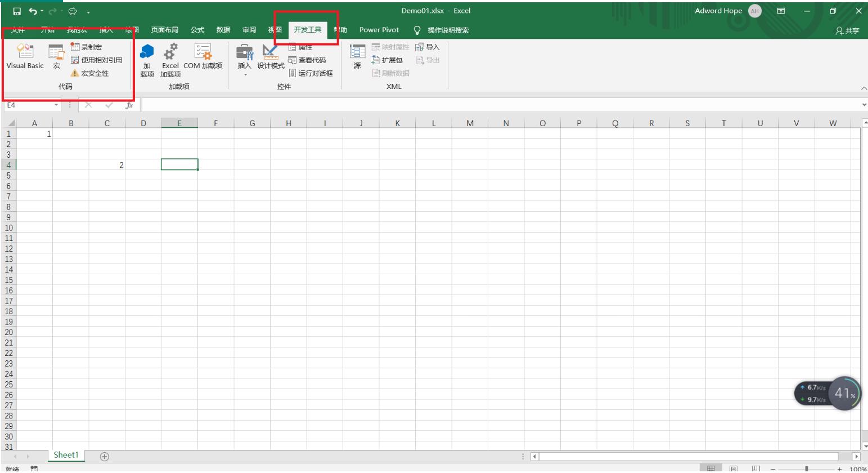Toggle 使用相对引用 (relative references)
Image resolution: width=868 pixels, height=473 pixels.
pyautogui.click(x=96, y=60)
